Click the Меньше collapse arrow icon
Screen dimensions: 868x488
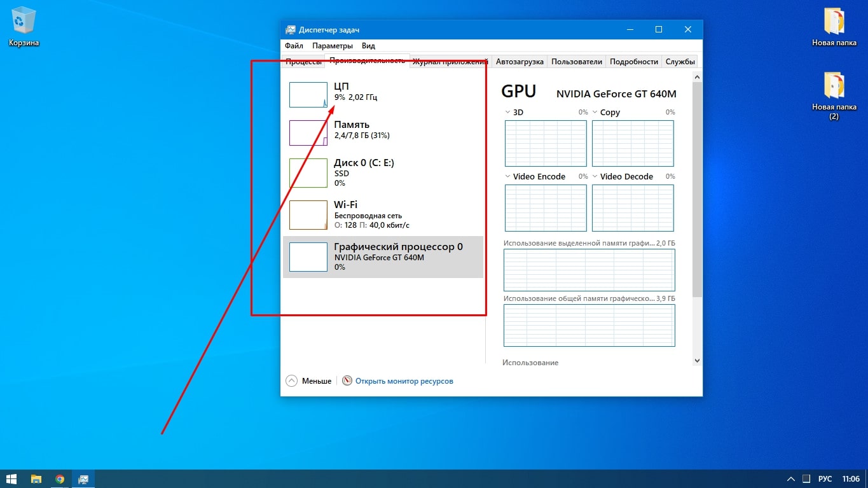292,381
